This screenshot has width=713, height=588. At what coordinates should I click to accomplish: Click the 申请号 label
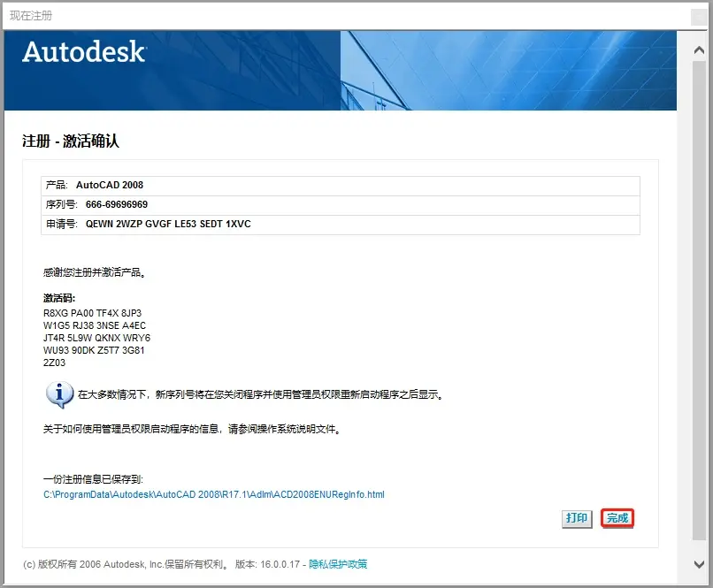[x=61, y=224]
